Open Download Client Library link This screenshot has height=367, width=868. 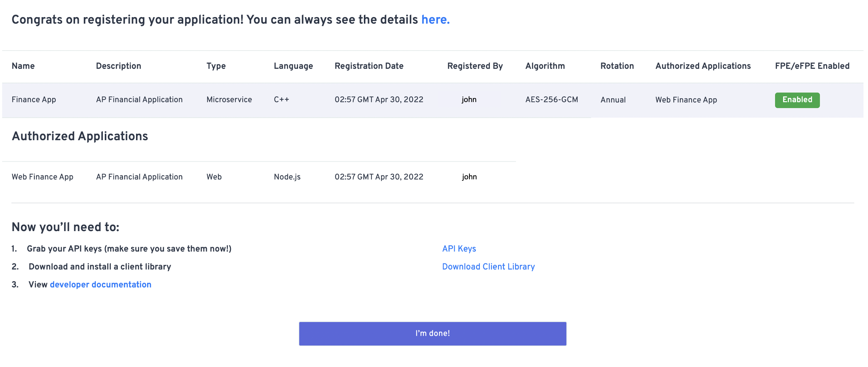488,266
